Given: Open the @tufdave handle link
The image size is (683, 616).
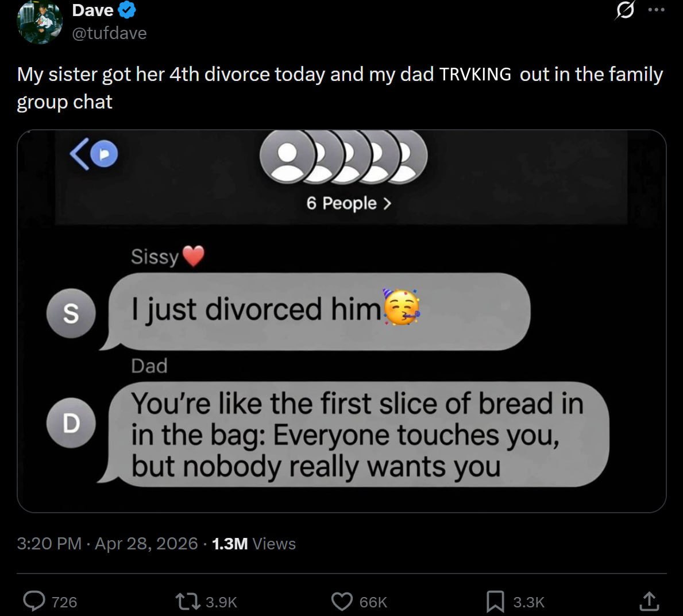Looking at the screenshot, I should point(109,33).
